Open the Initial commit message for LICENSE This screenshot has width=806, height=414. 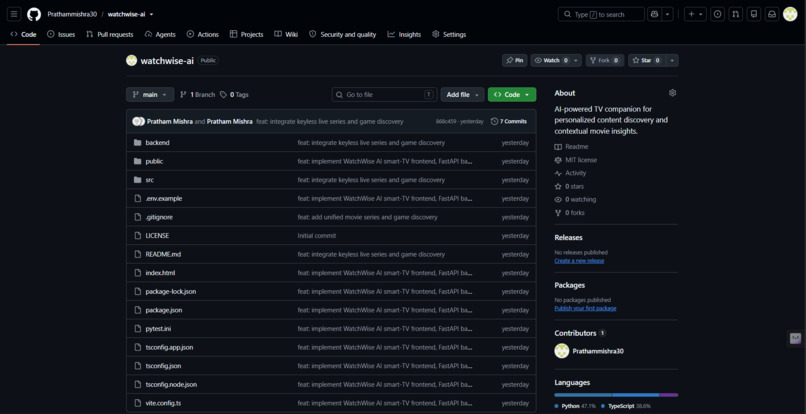[x=317, y=236]
